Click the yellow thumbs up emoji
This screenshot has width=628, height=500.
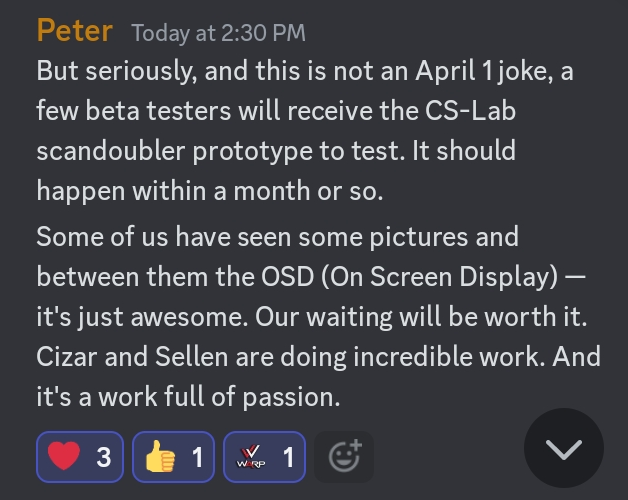coord(160,456)
